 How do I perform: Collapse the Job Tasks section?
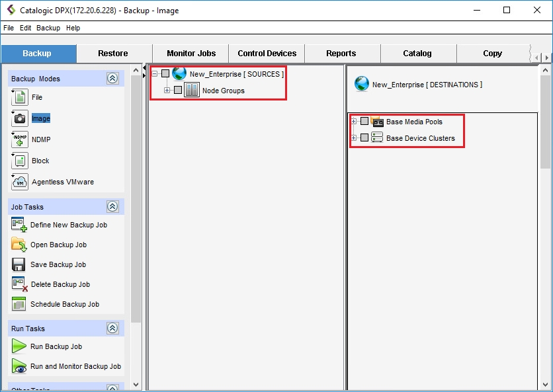pos(112,207)
